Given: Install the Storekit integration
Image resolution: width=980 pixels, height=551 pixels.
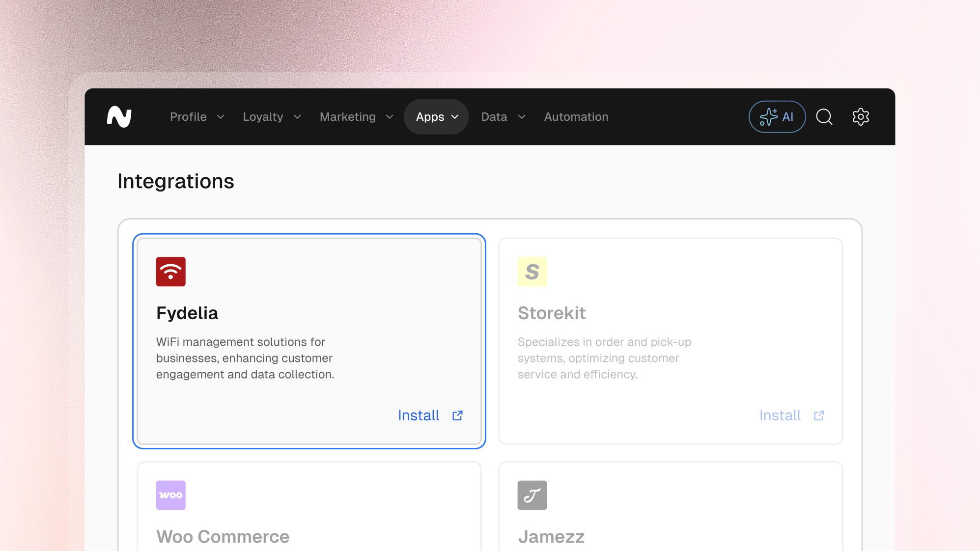Looking at the screenshot, I should tap(780, 415).
